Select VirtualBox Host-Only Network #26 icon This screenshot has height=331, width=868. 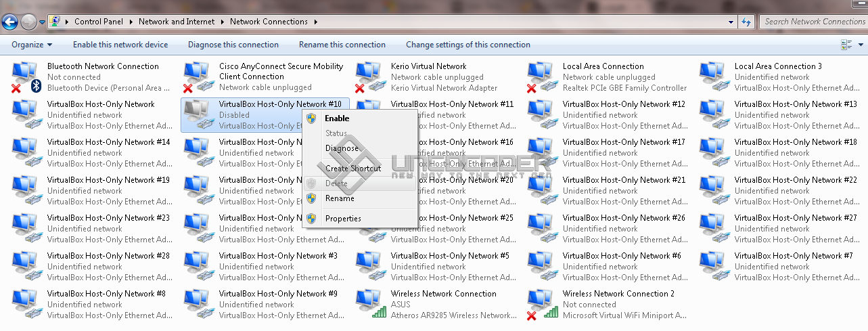coord(542,229)
